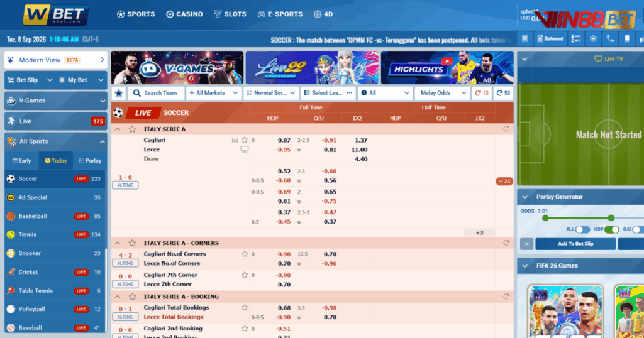The height and width of the screenshot is (338, 644).
Task: Clear parlay generator with X button
Action: (526, 244)
